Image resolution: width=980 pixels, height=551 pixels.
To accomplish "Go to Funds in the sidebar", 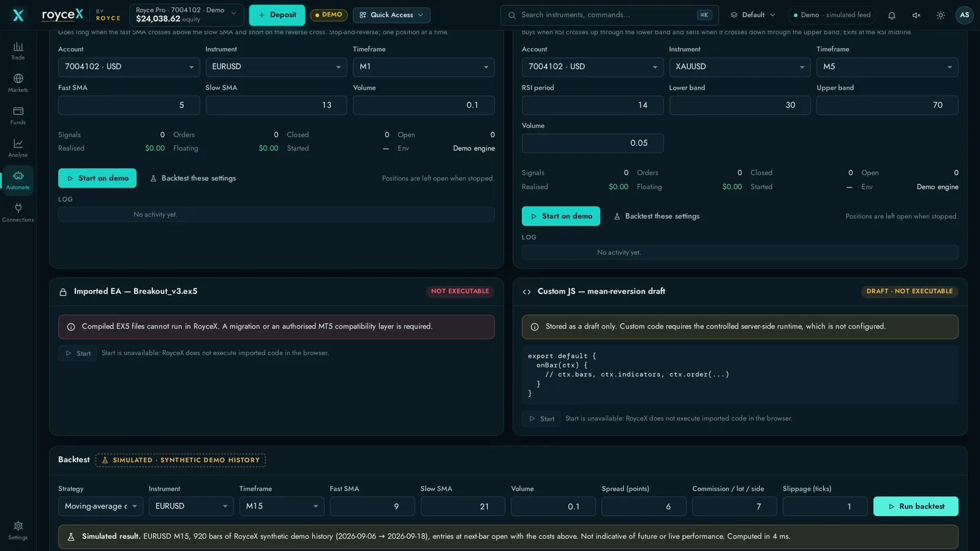I will (x=18, y=116).
